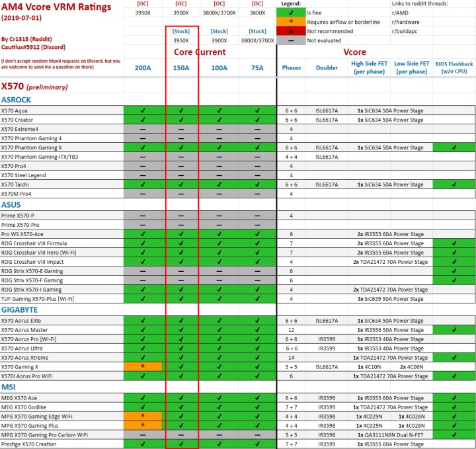The image size is (476, 449).
Task: Click 1x QA3111N6N Dual N-FET cell
Action: pyautogui.click(x=391, y=435)
